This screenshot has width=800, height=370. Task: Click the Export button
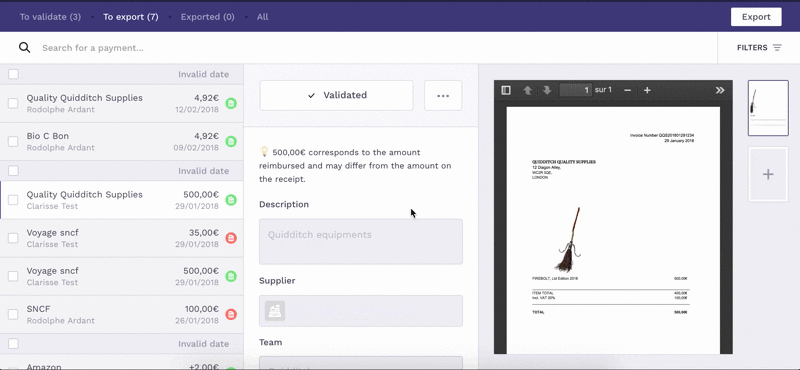click(x=756, y=17)
